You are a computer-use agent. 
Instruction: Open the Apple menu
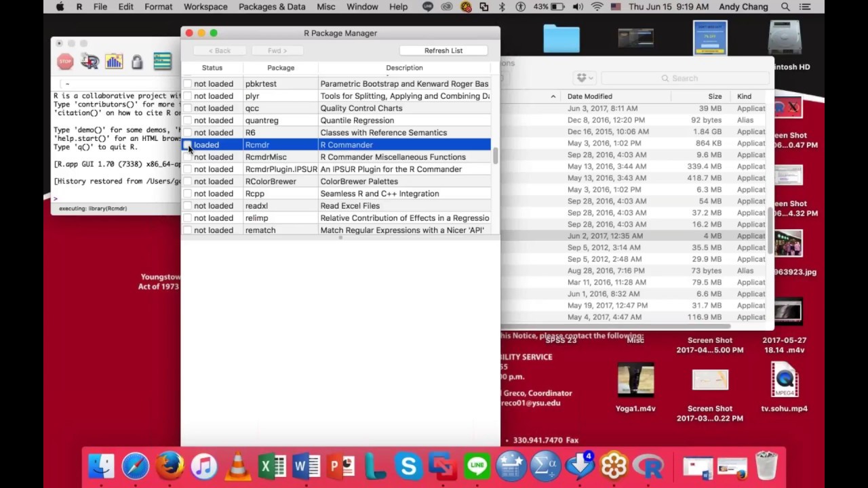60,7
